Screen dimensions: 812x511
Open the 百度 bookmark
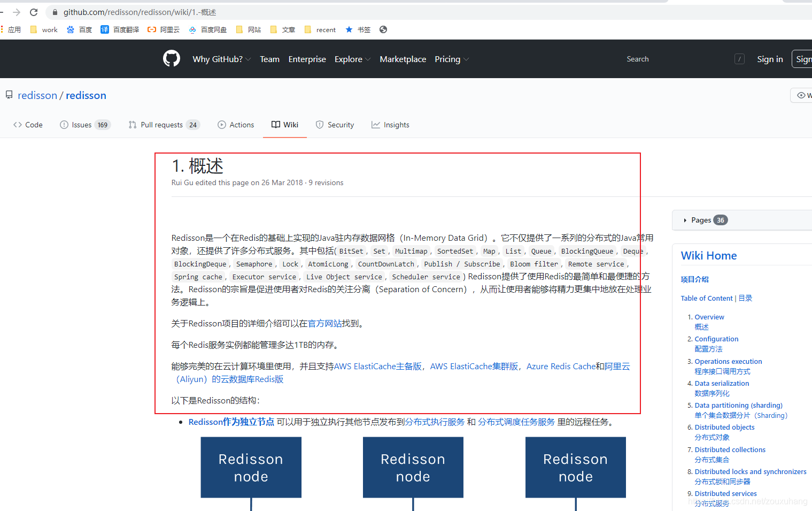pos(79,29)
